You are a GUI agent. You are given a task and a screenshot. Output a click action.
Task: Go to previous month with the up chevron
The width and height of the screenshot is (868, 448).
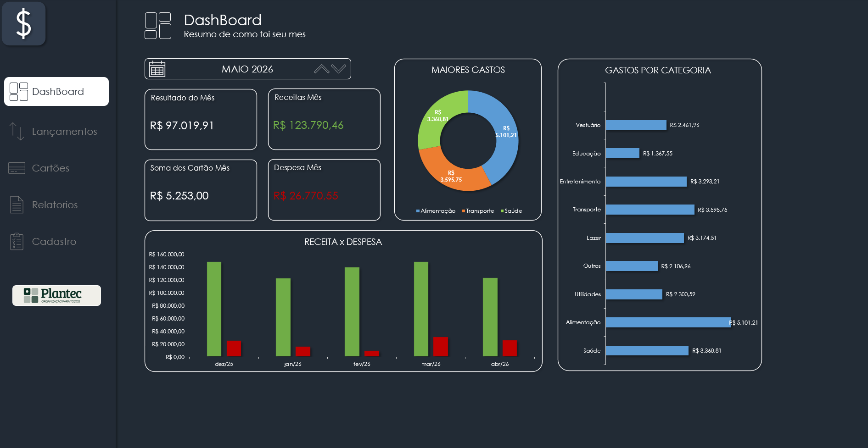pyautogui.click(x=322, y=69)
